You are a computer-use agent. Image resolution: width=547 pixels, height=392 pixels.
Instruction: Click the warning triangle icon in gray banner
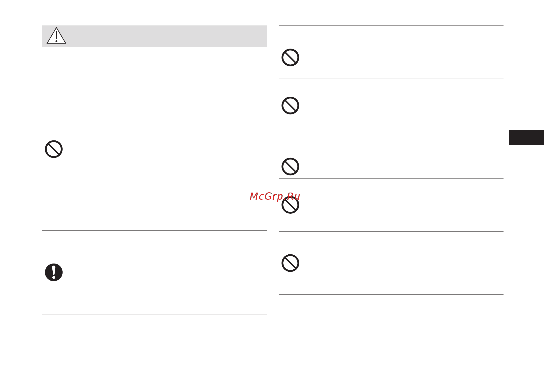coord(56,36)
